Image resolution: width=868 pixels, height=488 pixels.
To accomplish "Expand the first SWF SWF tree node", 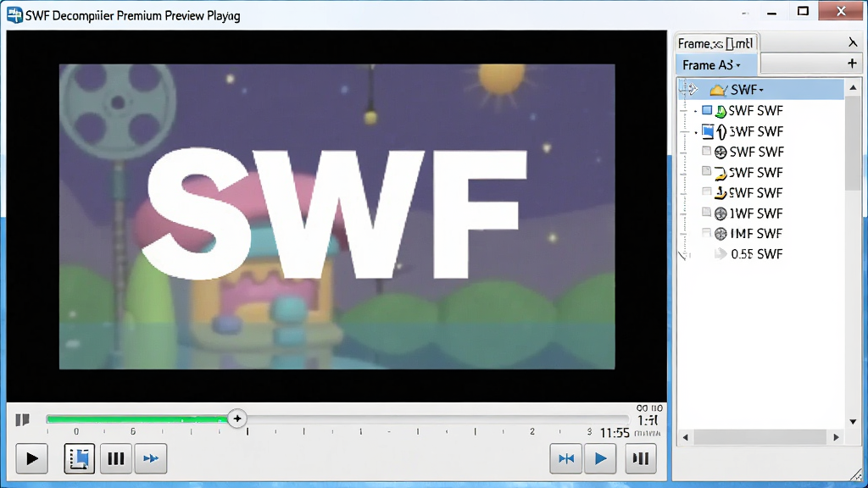I will coord(696,111).
